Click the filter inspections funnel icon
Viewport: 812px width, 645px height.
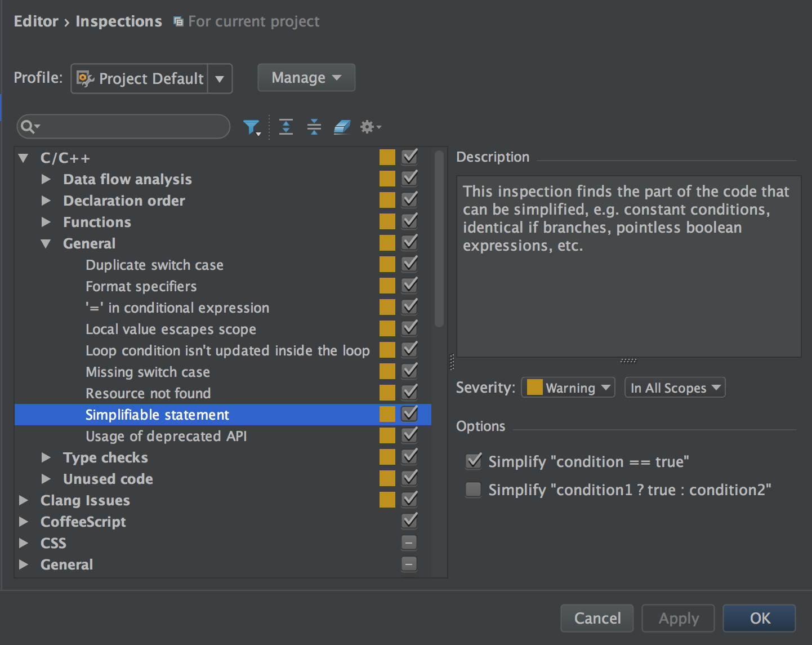pyautogui.click(x=251, y=127)
